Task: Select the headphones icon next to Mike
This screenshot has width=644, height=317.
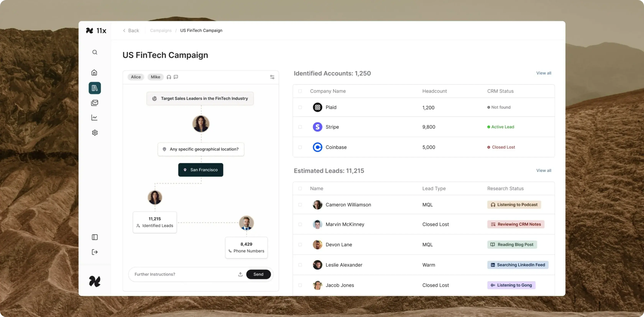Action: [x=169, y=77]
